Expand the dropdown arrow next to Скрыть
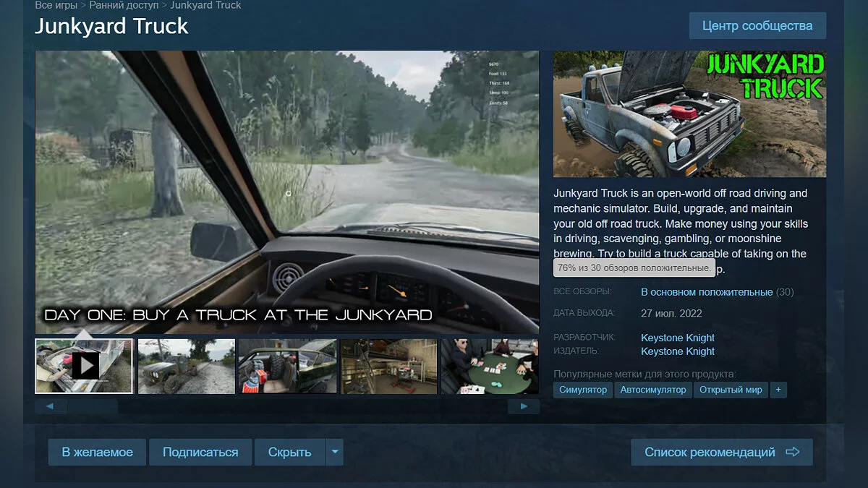The width and height of the screenshot is (868, 488). pos(334,452)
